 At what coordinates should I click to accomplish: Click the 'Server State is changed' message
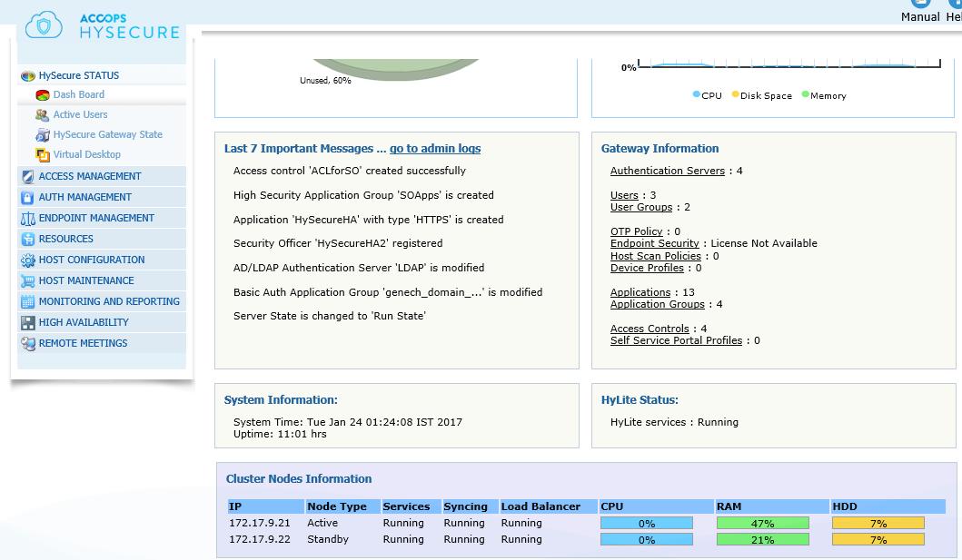pyautogui.click(x=330, y=316)
